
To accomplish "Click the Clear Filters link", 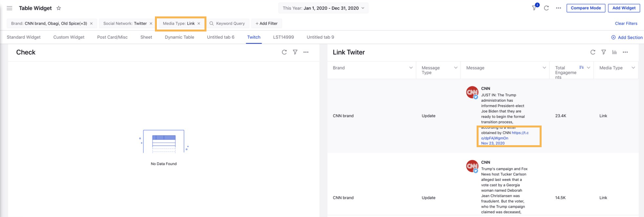I will [626, 24].
